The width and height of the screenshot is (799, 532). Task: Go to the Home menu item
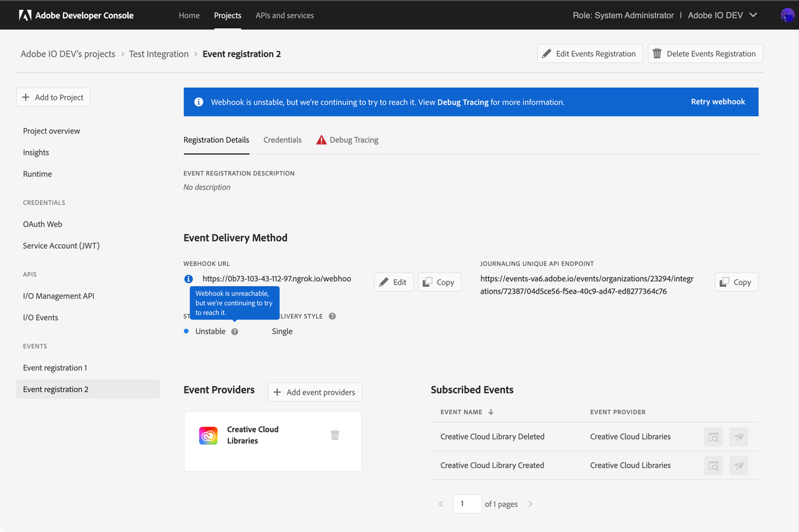(x=189, y=15)
